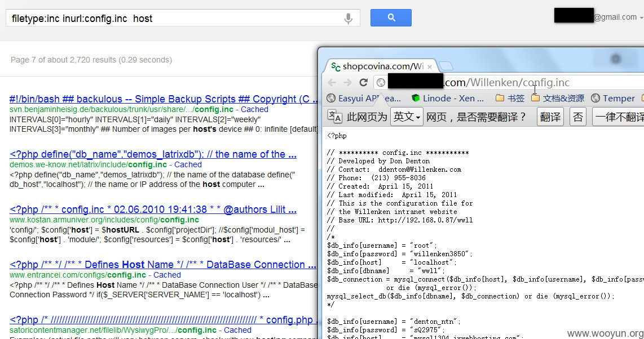Open Cached link for svn.benjaminheisig.de result
This screenshot has width=644, height=339.
(254, 109)
